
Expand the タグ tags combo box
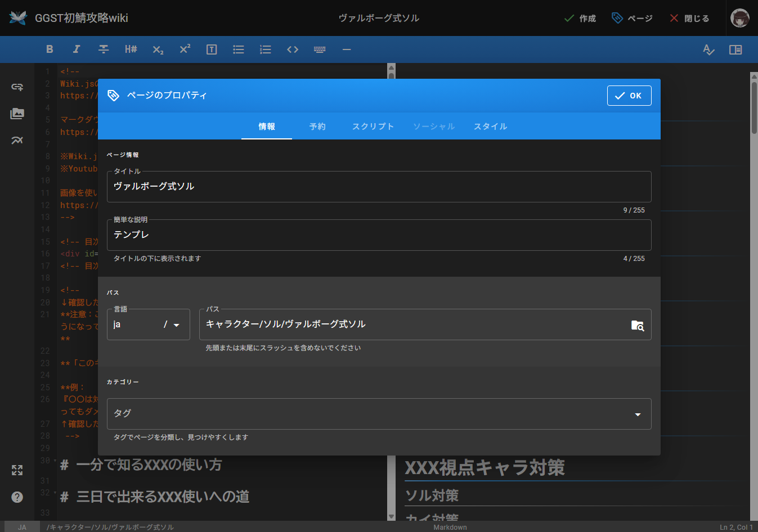[379, 414]
